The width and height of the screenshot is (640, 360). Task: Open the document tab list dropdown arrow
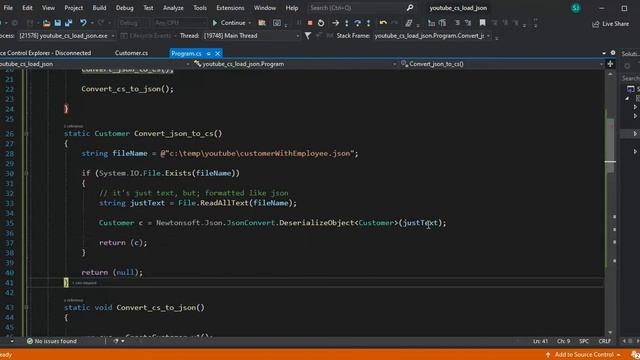pos(604,53)
